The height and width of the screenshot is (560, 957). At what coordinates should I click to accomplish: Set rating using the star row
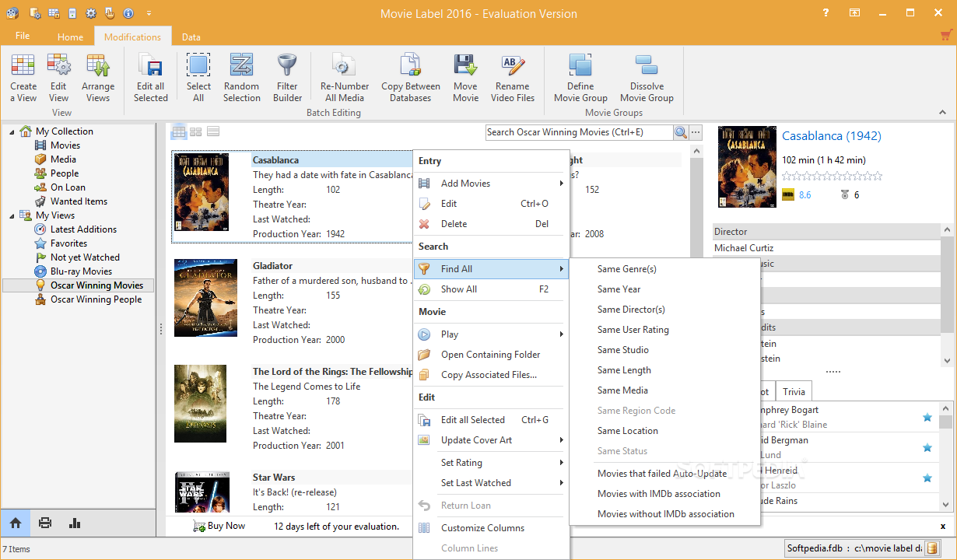[833, 177]
